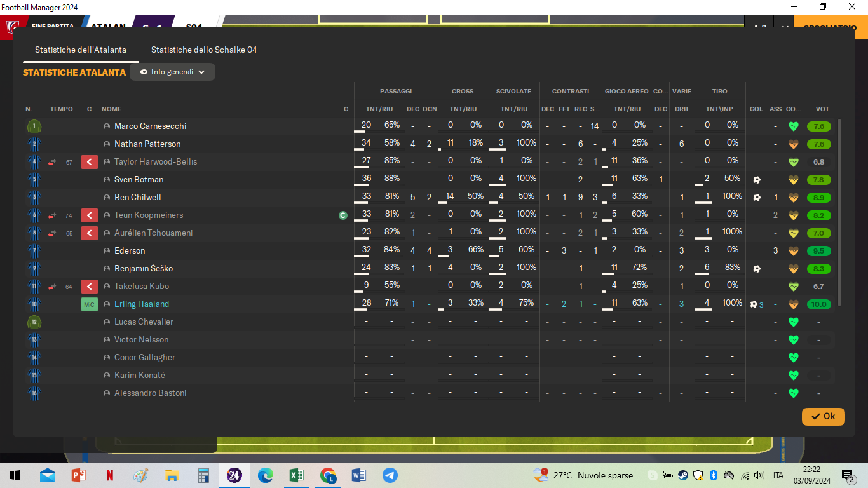Click the person icon beside Ederson
The width and height of the screenshot is (868, 488).
click(107, 250)
